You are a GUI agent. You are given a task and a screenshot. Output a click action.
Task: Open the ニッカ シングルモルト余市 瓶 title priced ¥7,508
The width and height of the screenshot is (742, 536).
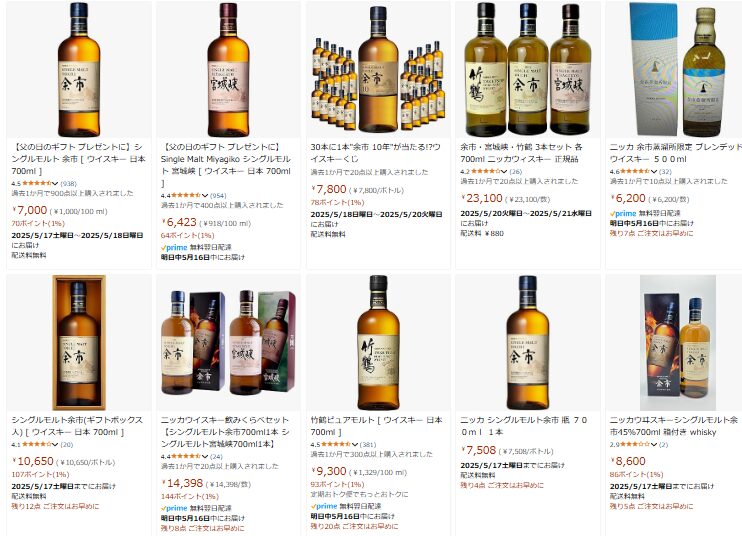[x=524, y=426]
